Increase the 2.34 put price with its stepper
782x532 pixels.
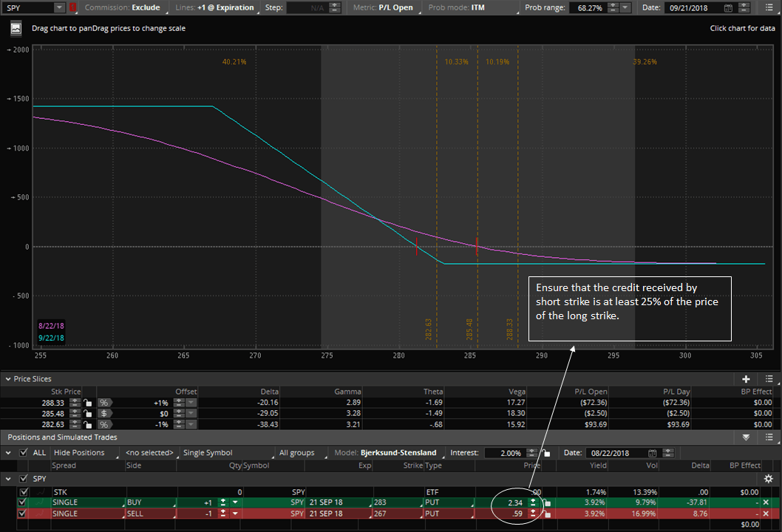[x=533, y=499]
